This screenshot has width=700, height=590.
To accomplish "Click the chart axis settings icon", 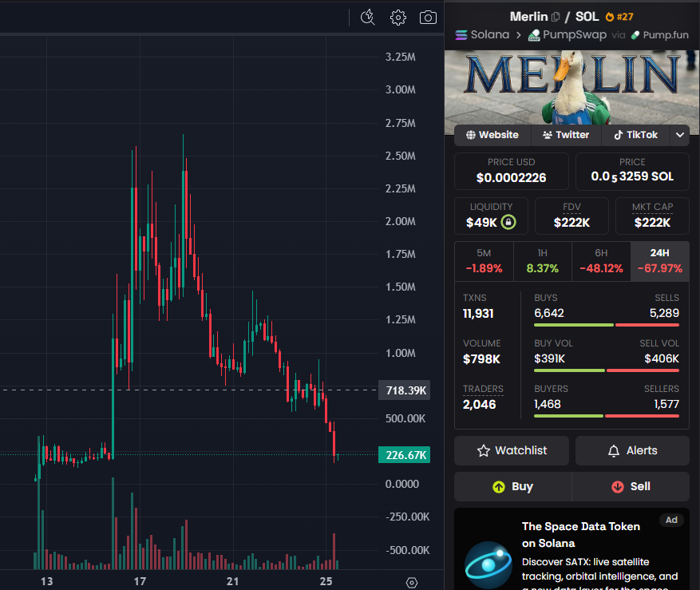I will [412, 582].
